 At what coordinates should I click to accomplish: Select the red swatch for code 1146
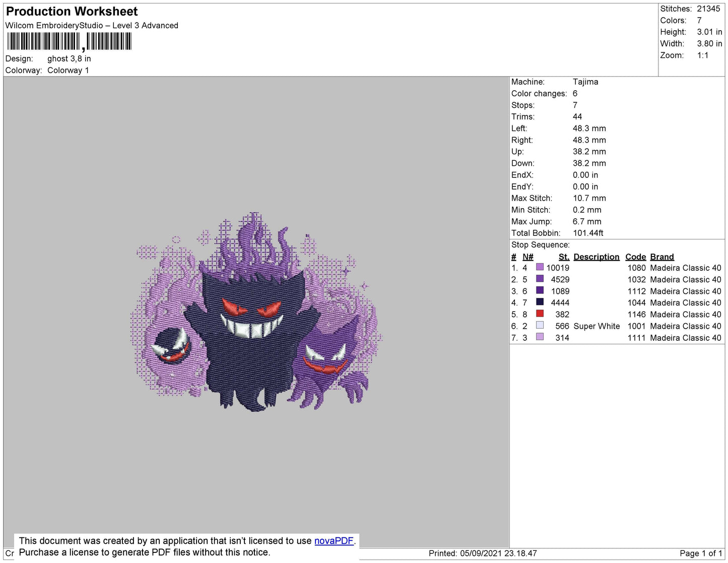[x=540, y=314]
